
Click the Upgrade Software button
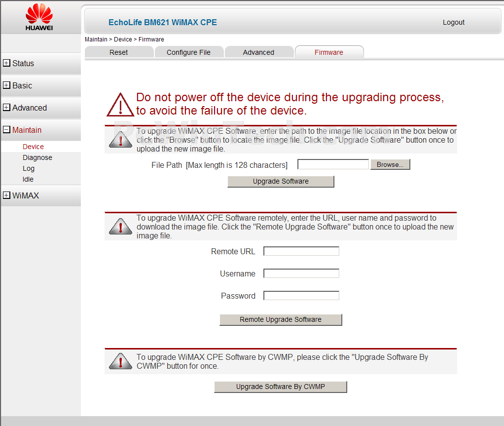281,182
